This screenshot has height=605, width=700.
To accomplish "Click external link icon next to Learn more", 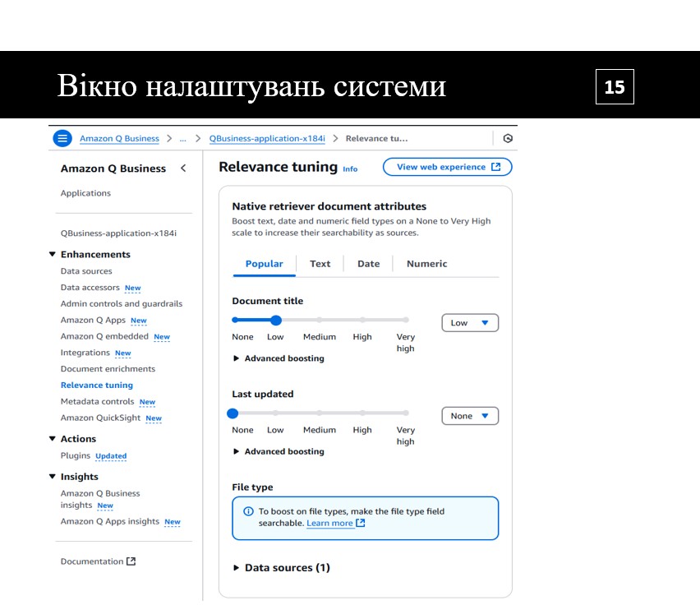I will pos(361,523).
